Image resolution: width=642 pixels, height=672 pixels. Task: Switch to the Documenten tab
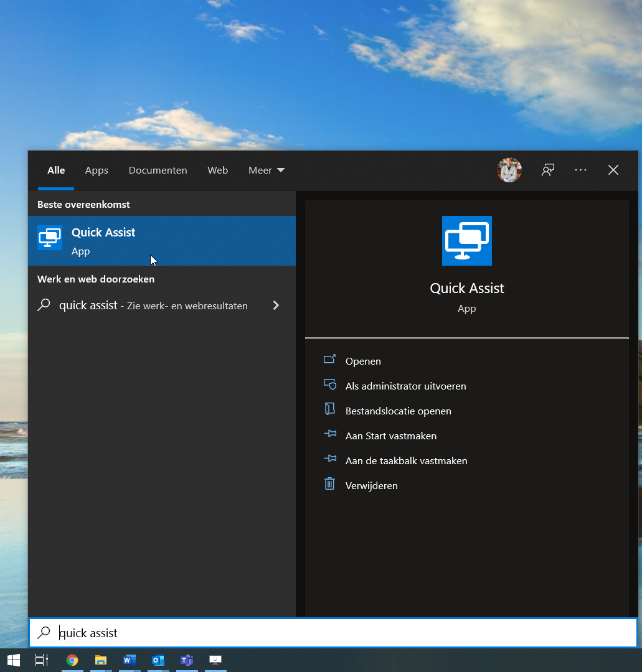pos(158,170)
